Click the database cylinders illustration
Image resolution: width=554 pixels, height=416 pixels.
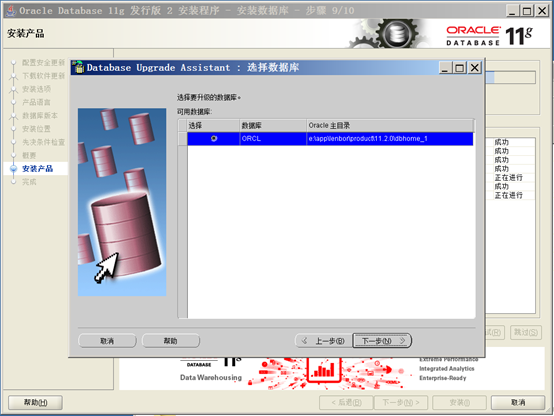tap(122, 202)
